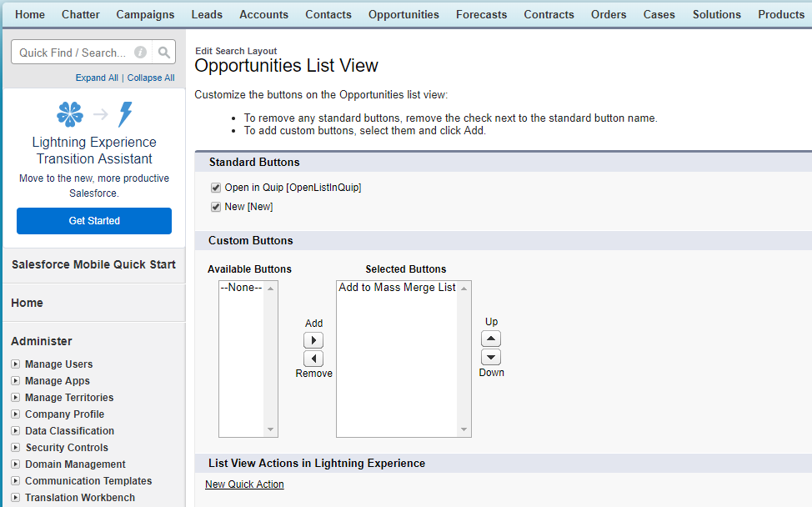Click the Salesforce Classic flower icon
Screen dimensions: 812x507
pyautogui.click(x=70, y=114)
